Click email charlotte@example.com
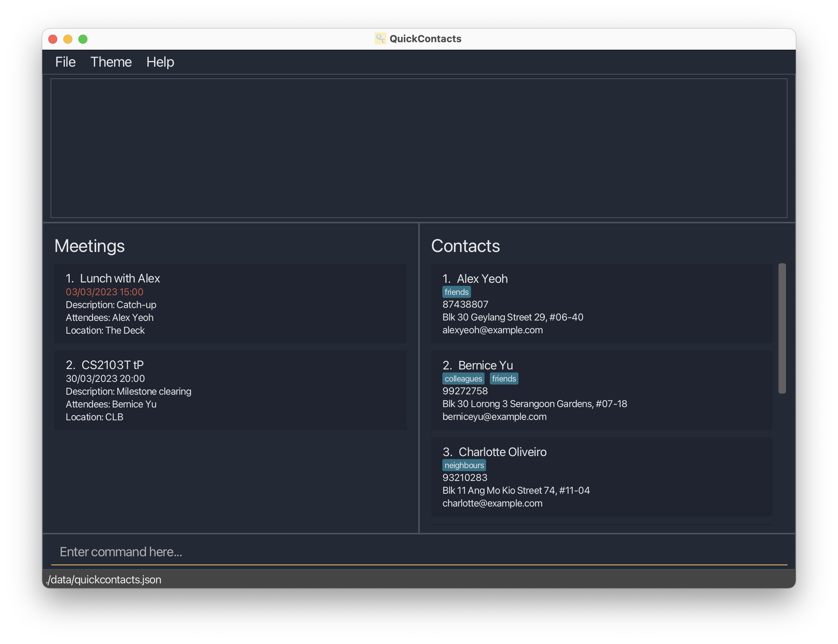838x644 pixels. click(x=492, y=503)
